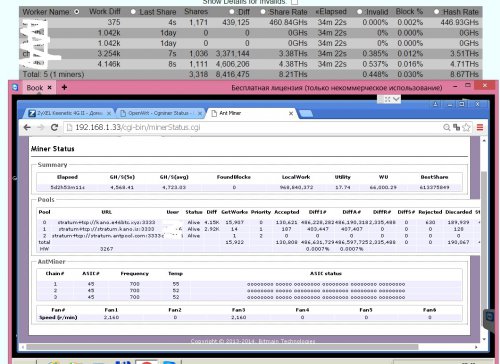Expand the TeamViewer toolbar chevron
The height and width of the screenshot is (364, 500).
pos(396,99)
